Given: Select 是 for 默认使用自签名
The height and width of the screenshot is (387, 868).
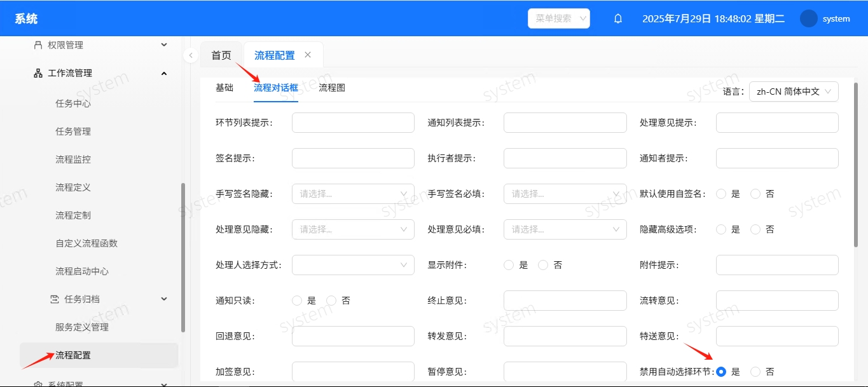Looking at the screenshot, I should click(x=721, y=194).
